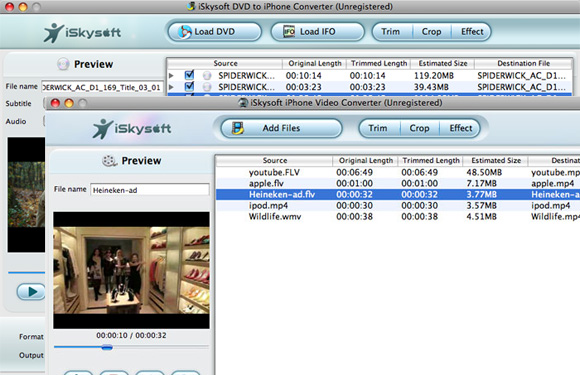Click the iSkysoft logo in the front window
The height and width of the screenshot is (375, 580).
[x=132, y=128]
